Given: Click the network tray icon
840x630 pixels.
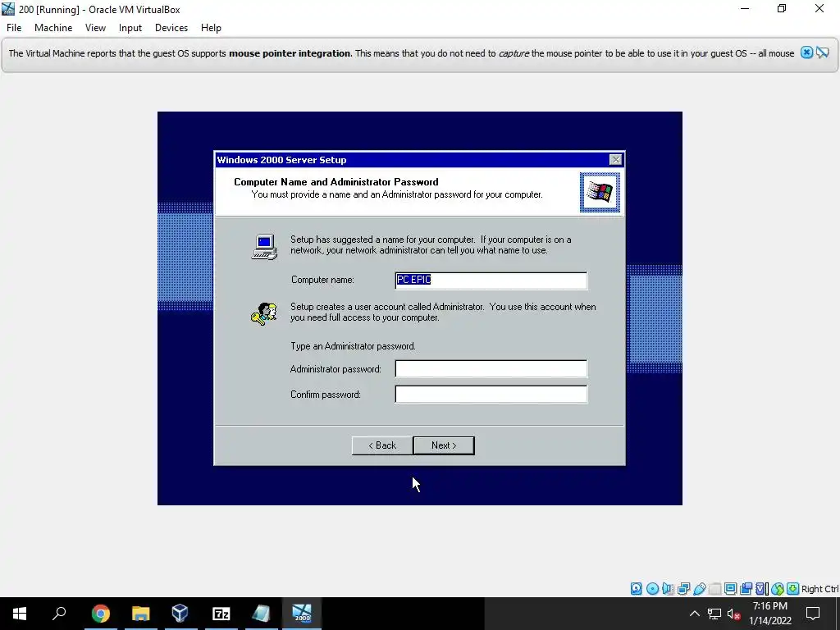Looking at the screenshot, I should 714,614.
